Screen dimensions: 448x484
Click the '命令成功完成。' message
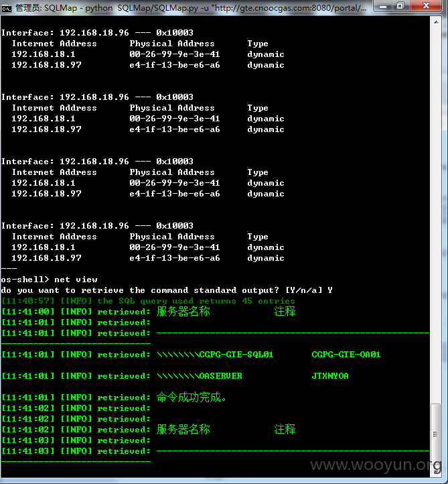(x=191, y=397)
